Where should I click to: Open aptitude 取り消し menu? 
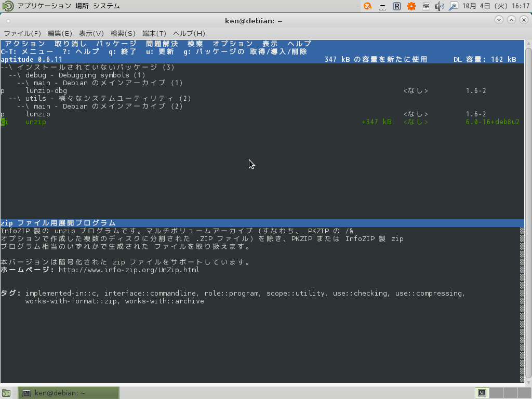pos(71,44)
